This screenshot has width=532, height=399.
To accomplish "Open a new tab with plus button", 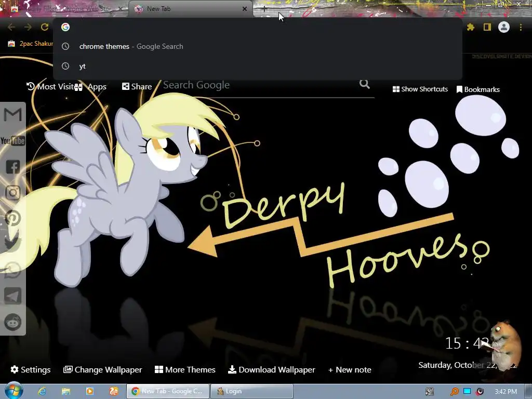I will (x=264, y=9).
